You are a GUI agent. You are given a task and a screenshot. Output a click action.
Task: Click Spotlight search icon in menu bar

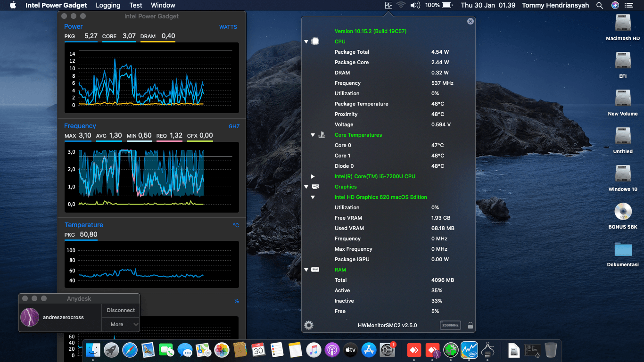(x=599, y=5)
